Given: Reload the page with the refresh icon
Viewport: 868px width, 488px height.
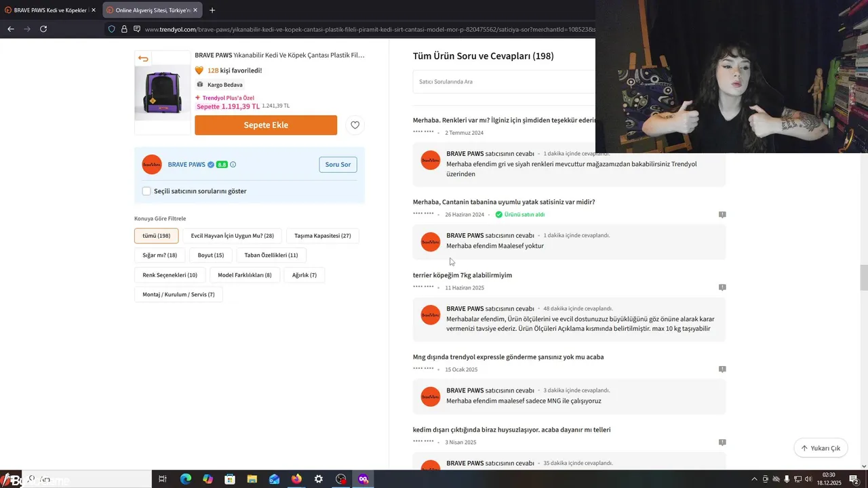Looking at the screenshot, I should 43,29.
